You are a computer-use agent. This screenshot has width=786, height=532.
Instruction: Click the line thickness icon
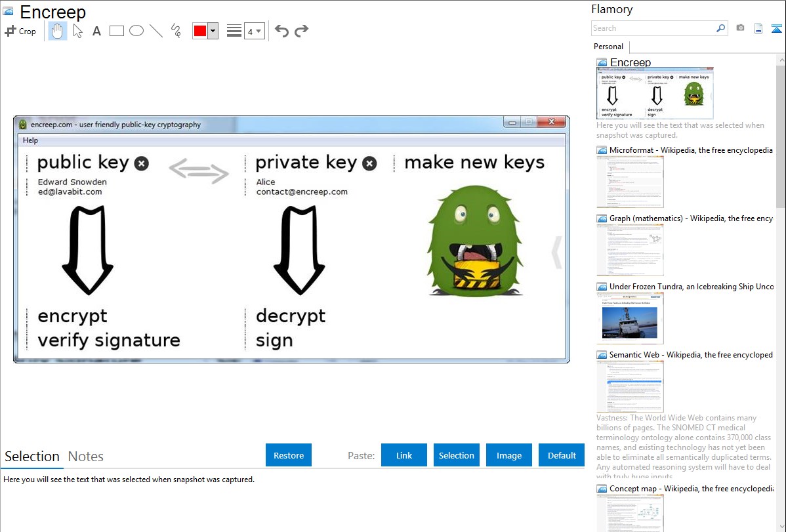(234, 31)
